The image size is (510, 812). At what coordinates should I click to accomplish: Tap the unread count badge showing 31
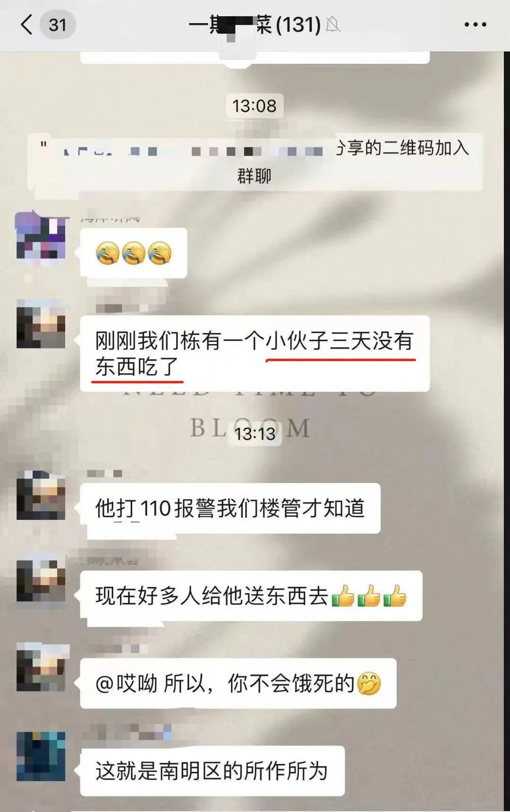pyautogui.click(x=57, y=25)
